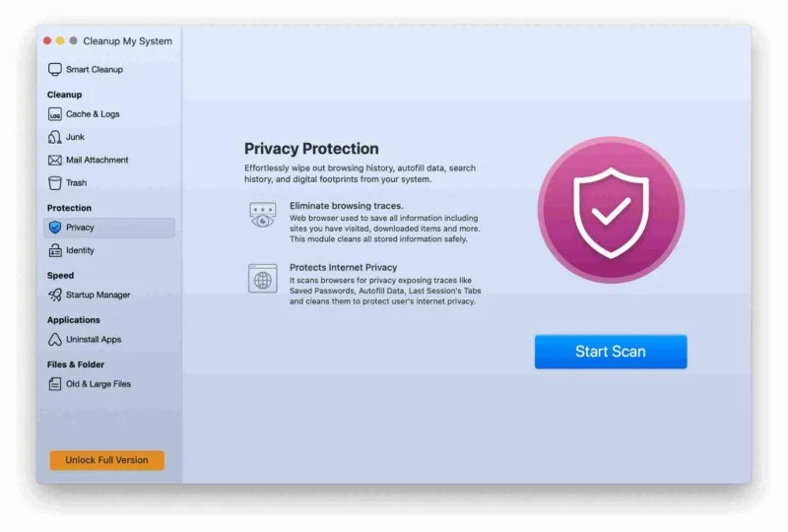The width and height of the screenshot is (788, 532).
Task: Open the Old & Large Files module
Action: (98, 384)
